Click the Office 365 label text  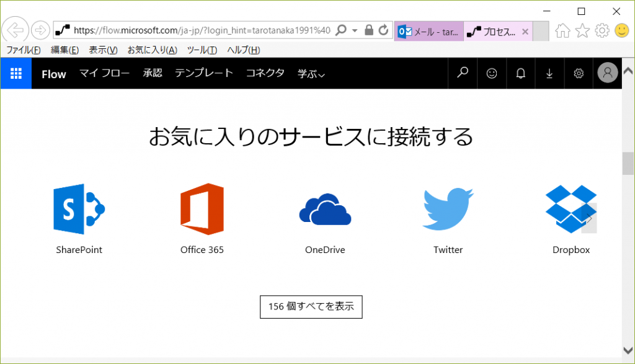pyautogui.click(x=202, y=250)
